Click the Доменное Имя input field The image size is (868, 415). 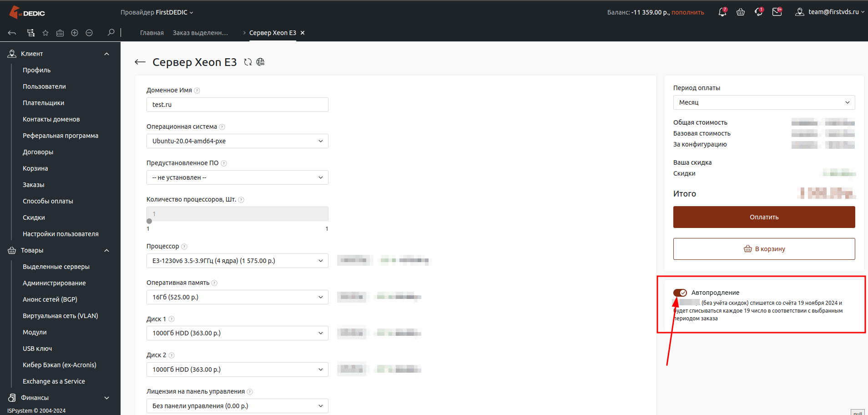click(x=237, y=105)
